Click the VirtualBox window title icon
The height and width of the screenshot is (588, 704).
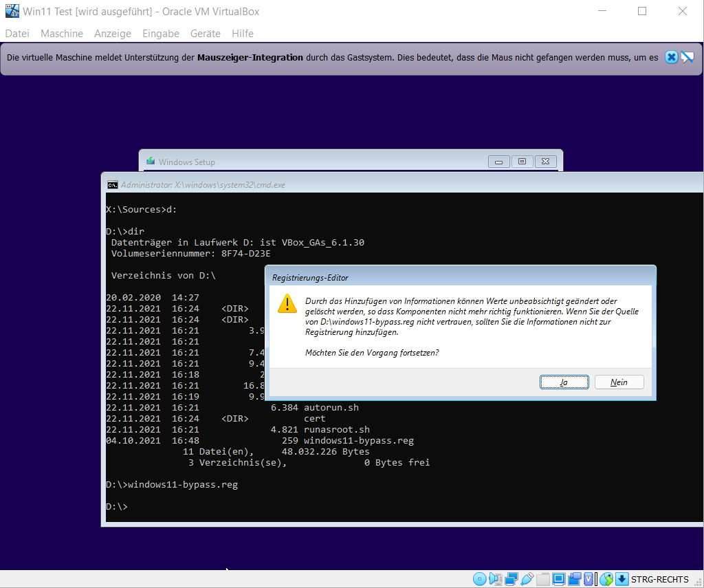(12, 11)
